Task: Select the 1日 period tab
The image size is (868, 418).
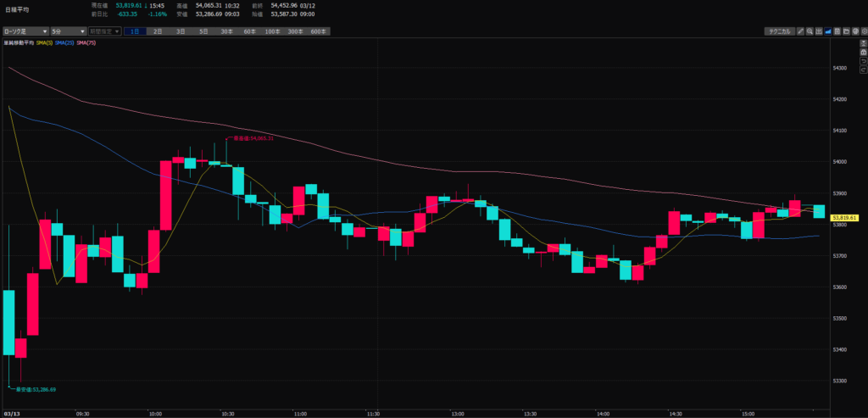Action: (135, 31)
